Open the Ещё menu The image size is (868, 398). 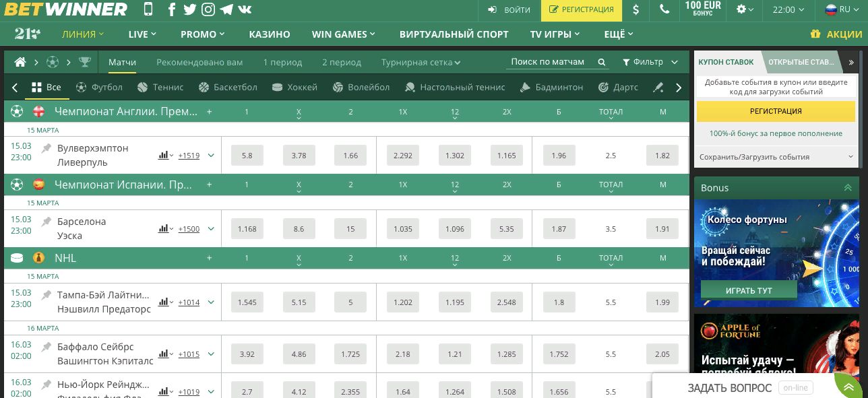pos(619,34)
